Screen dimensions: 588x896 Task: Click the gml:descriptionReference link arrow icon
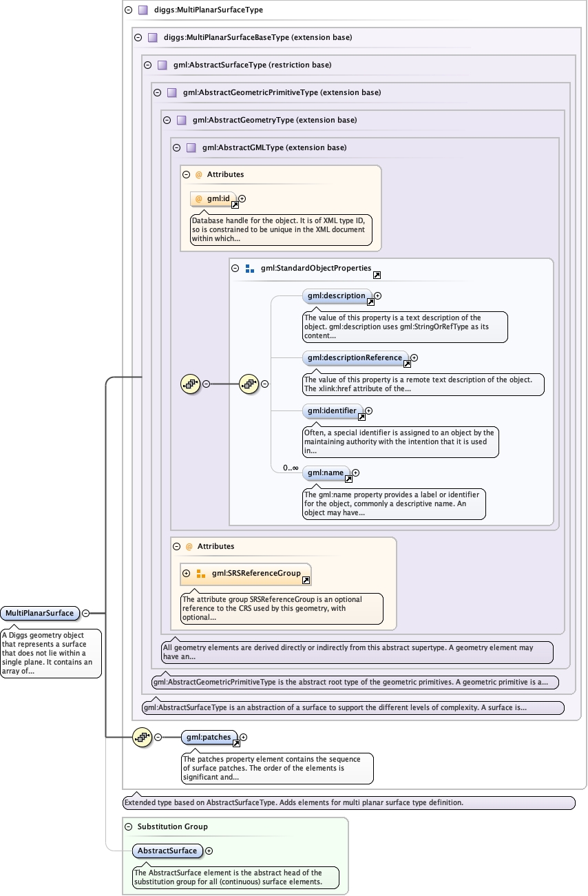(x=407, y=364)
